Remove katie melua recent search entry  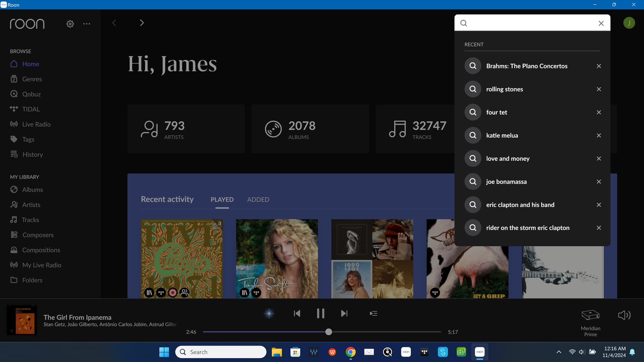pos(599,135)
